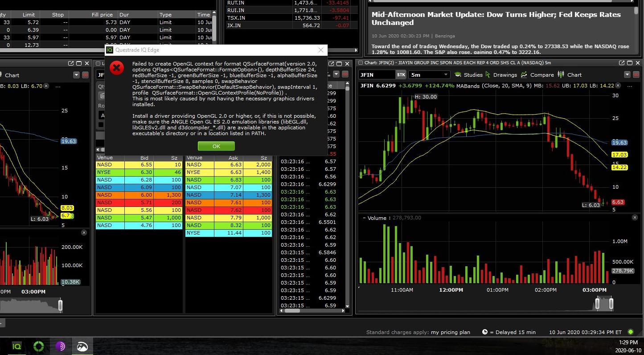Click the timeline handle in the LB 6.70 chart
644x355 pixels.
point(60,305)
